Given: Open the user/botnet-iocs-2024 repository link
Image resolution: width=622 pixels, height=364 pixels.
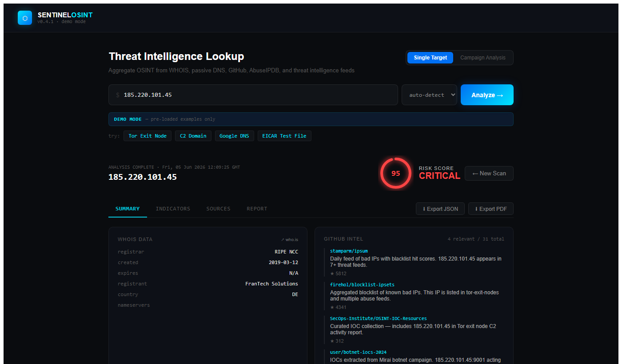Looking at the screenshot, I should (358, 352).
